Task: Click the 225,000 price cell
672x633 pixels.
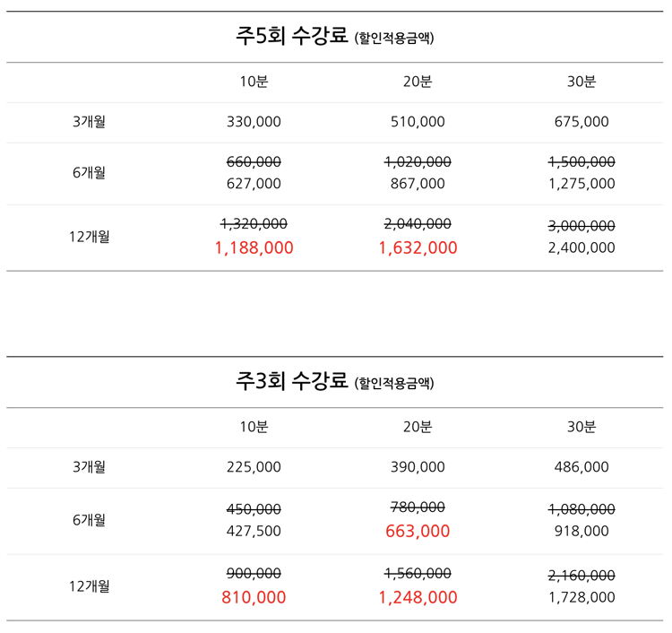Action: pos(254,467)
